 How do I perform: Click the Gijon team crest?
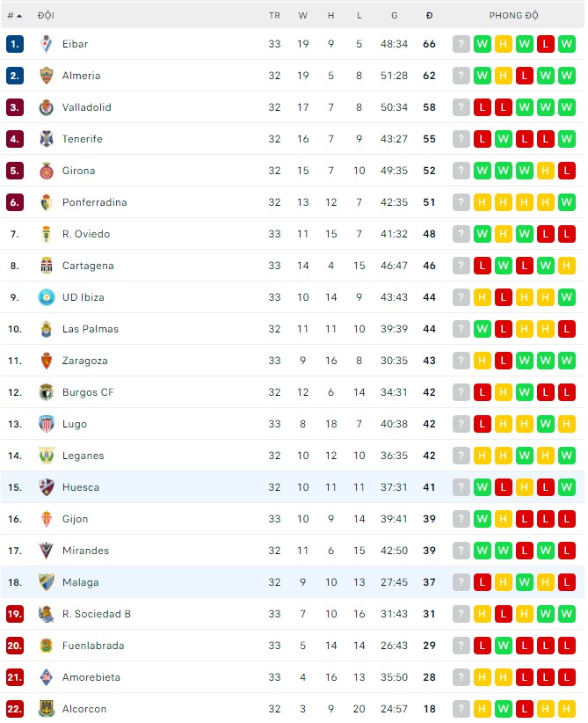46,519
